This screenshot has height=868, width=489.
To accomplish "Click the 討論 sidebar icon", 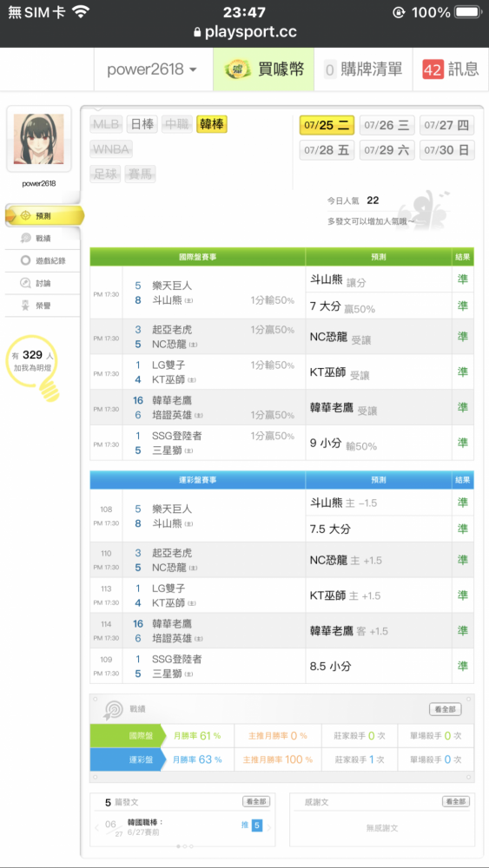I will tap(25, 283).
